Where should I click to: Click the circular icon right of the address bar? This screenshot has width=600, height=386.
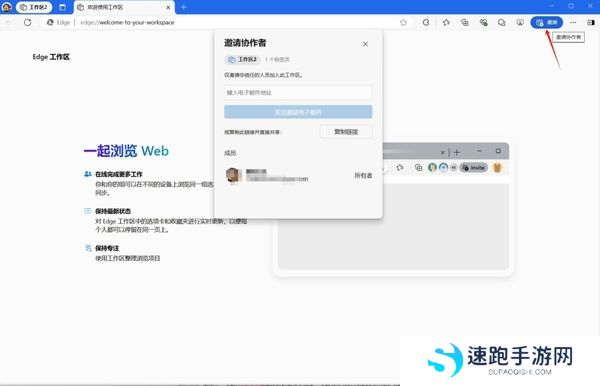[426, 23]
